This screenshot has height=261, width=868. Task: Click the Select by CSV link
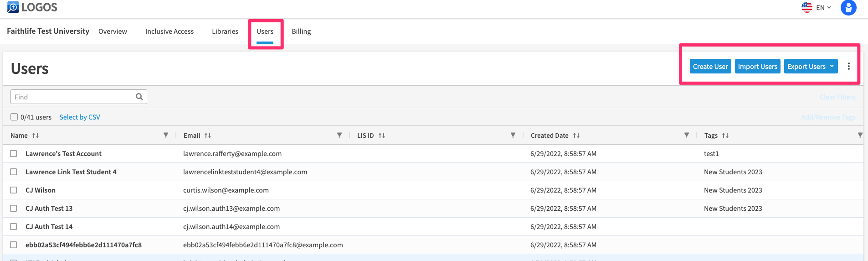click(x=80, y=117)
